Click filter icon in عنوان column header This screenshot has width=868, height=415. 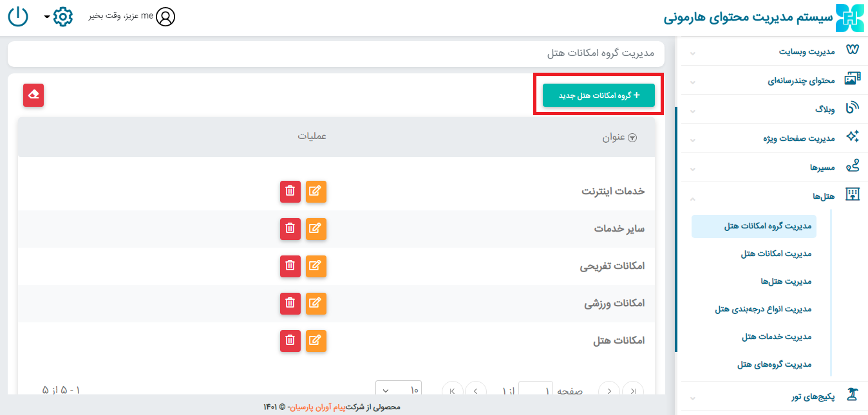click(632, 138)
